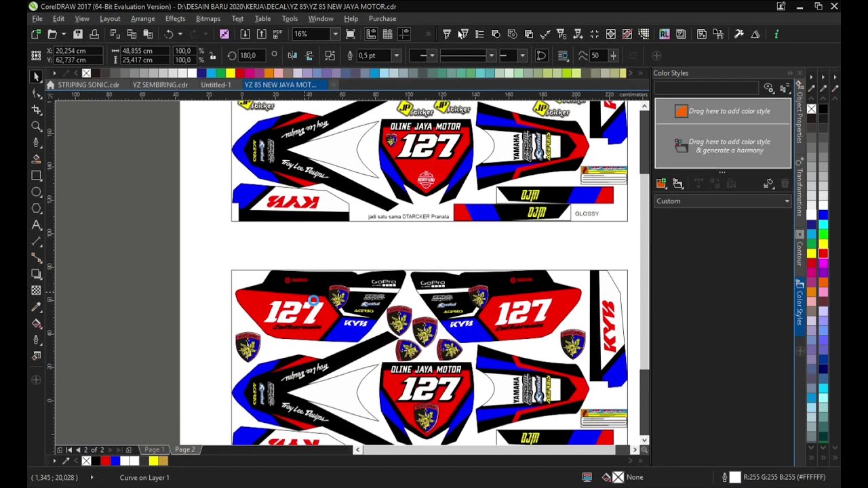This screenshot has height=488, width=868.
Task: Toggle the search/launch purple toolbar button
Action: [224, 34]
